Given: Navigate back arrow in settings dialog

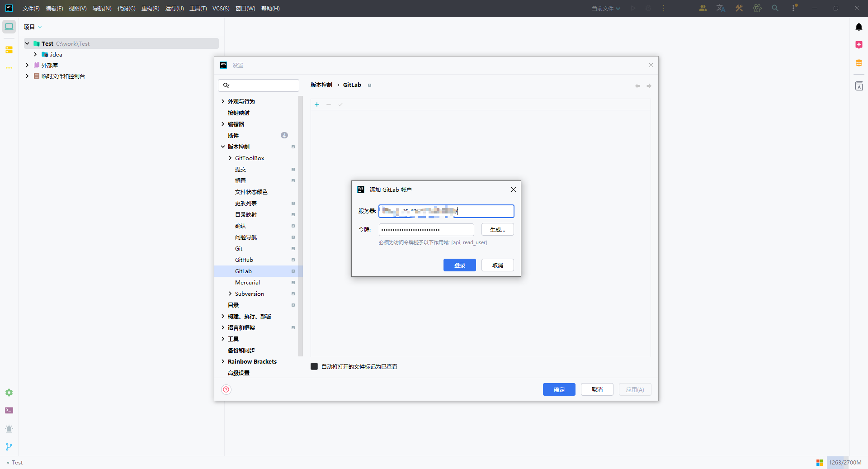Looking at the screenshot, I should pos(637,86).
